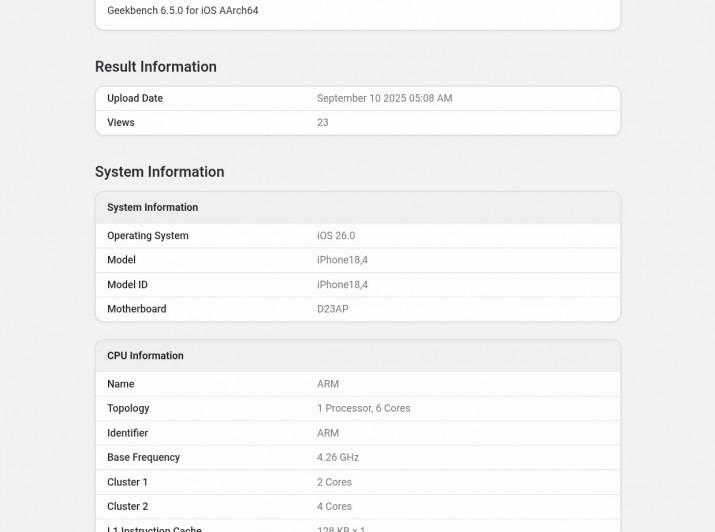The image size is (715, 532).
Task: Click the 'Model' row label
Action: [121, 260]
